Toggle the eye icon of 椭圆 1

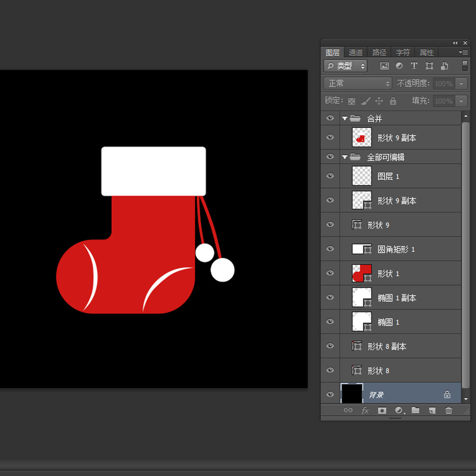pos(330,322)
